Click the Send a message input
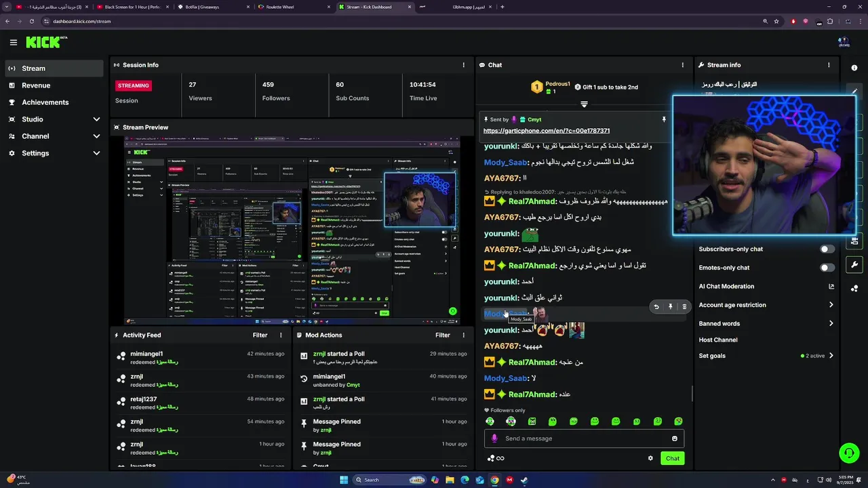 [584, 439]
